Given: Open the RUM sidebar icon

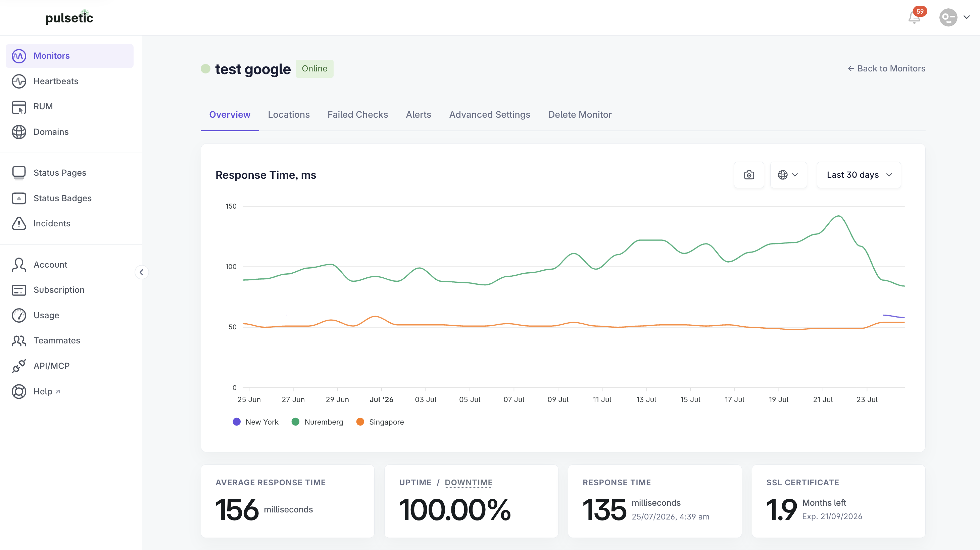Looking at the screenshot, I should [19, 107].
